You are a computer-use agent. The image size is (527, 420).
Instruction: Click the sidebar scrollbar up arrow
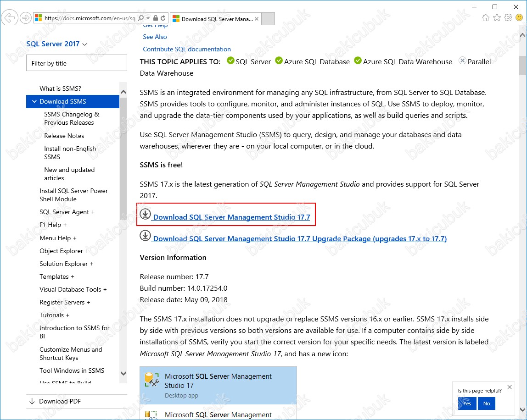[123, 92]
